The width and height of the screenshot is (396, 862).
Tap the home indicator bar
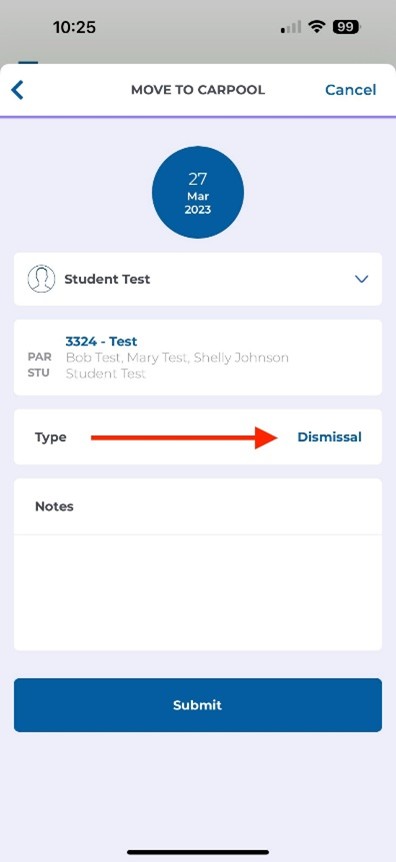[198, 852]
